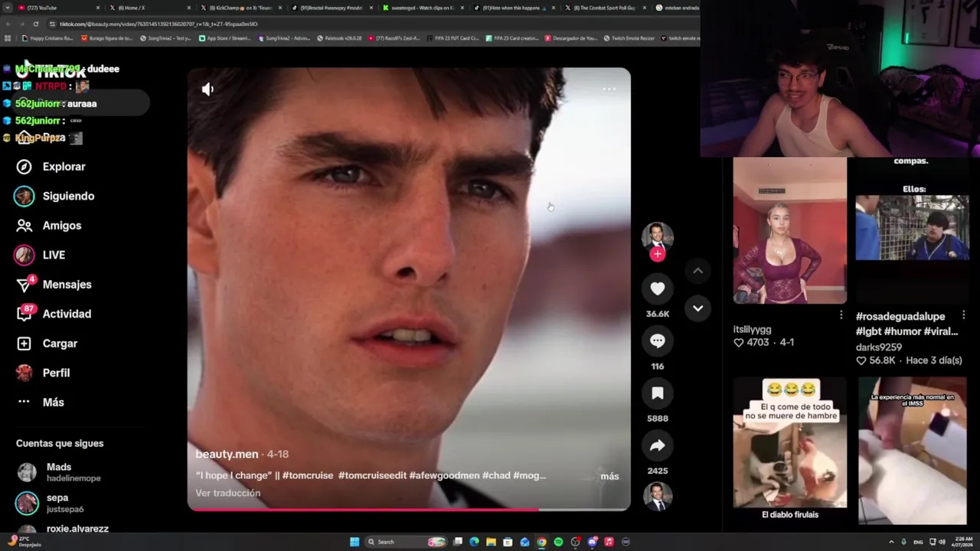Viewport: 980px width, 551px height.
Task: Select the darks9259 username text
Action: tap(878, 347)
